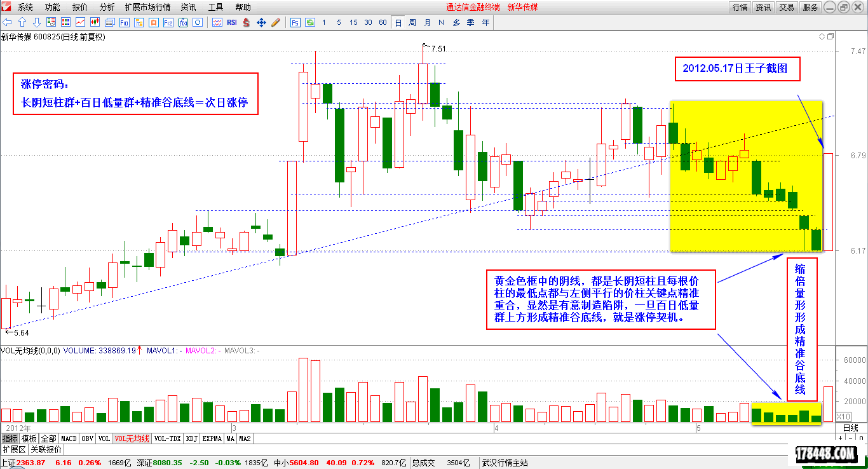The height and width of the screenshot is (469, 868).
Task: Switch to the OBV indicator tab
Action: [87, 438]
